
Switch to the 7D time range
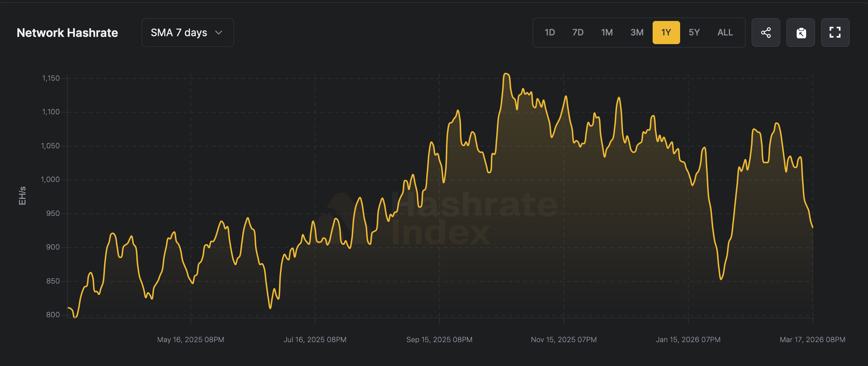point(578,33)
